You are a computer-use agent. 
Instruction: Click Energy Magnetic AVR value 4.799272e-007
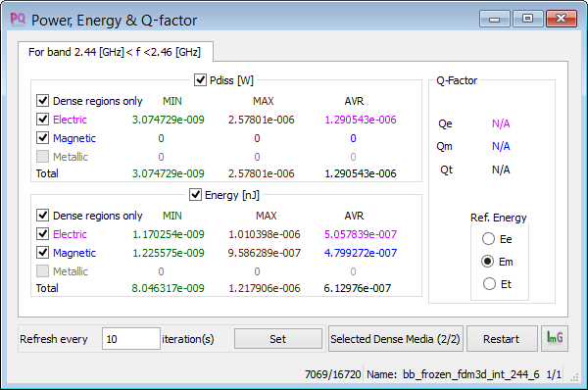tap(361, 253)
